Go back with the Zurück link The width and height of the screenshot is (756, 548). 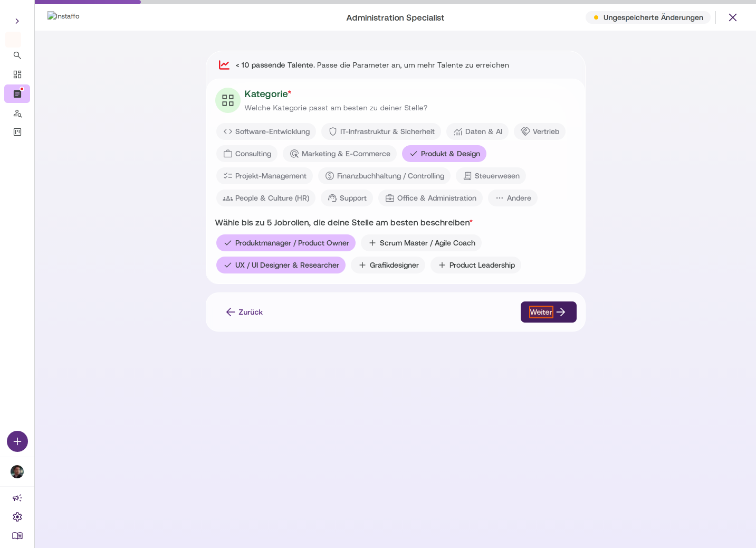[x=244, y=312]
